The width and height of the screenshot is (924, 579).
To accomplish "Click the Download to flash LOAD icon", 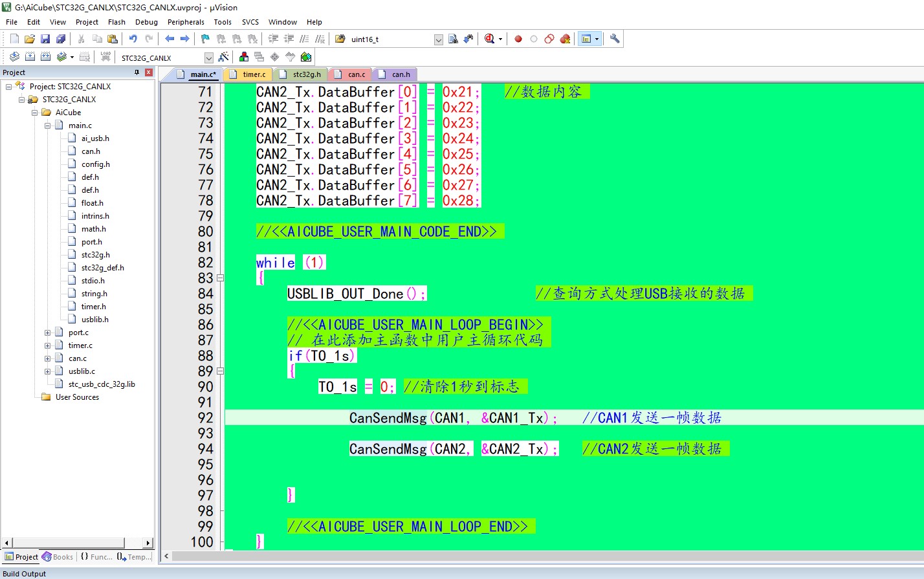I will pyautogui.click(x=105, y=57).
